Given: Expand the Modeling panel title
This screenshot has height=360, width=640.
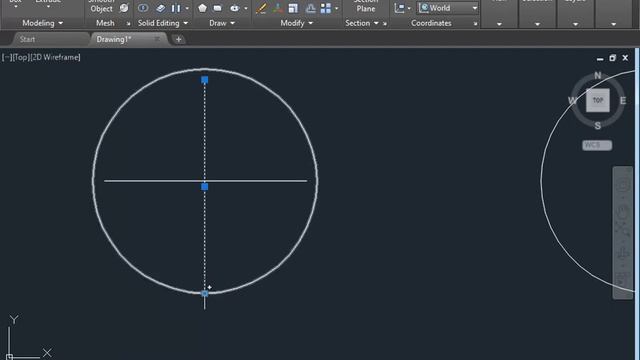Looking at the screenshot, I should (x=43, y=23).
